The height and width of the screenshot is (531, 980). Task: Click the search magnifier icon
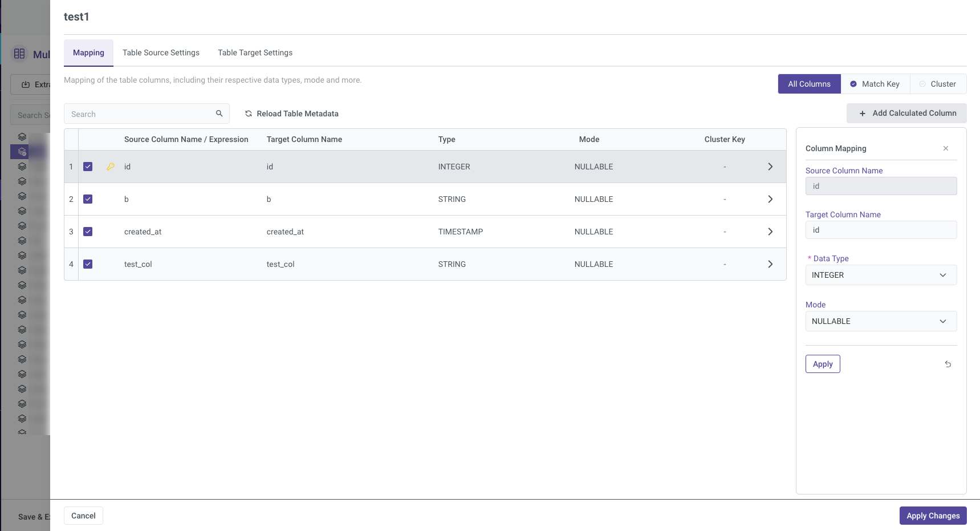[219, 114]
